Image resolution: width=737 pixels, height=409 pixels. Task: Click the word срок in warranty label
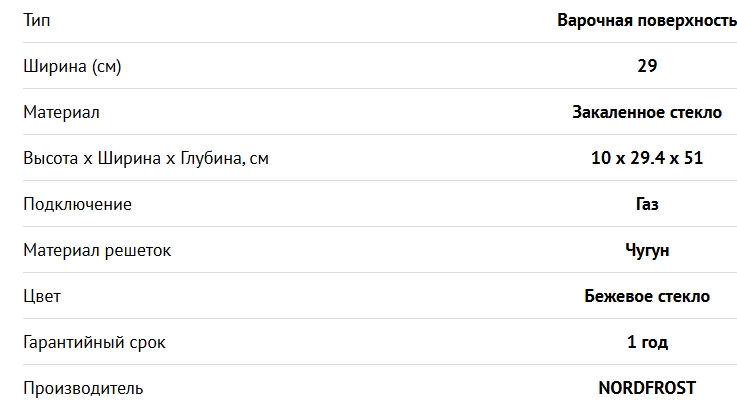[147, 342]
